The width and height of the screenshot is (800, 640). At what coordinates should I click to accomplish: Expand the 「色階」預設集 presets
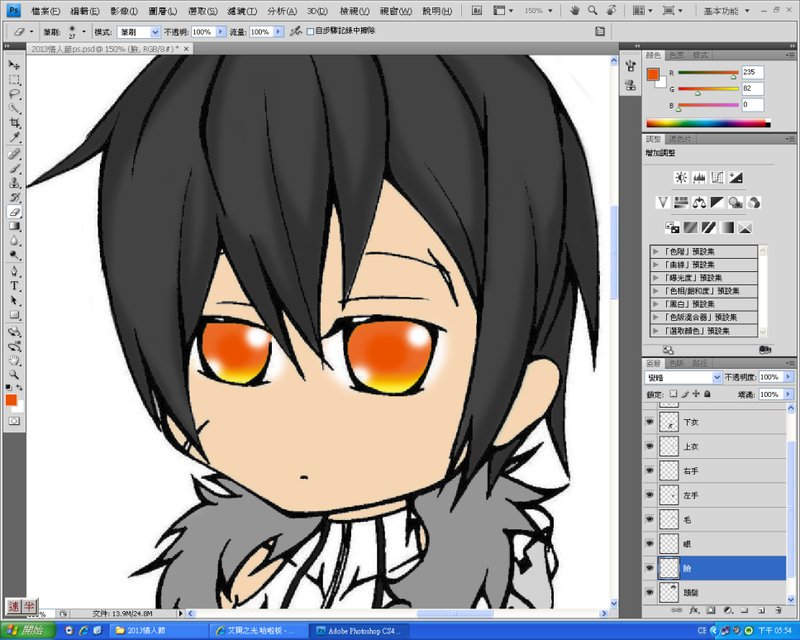coord(656,252)
